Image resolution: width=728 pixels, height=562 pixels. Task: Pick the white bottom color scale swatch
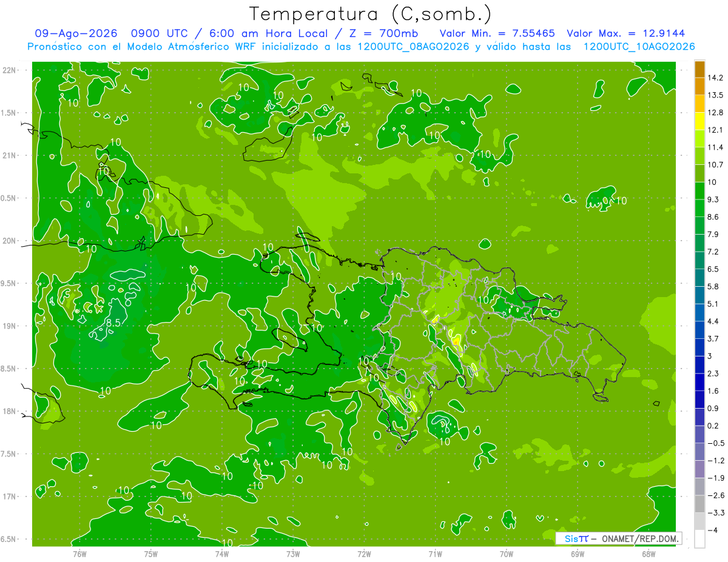(699, 539)
